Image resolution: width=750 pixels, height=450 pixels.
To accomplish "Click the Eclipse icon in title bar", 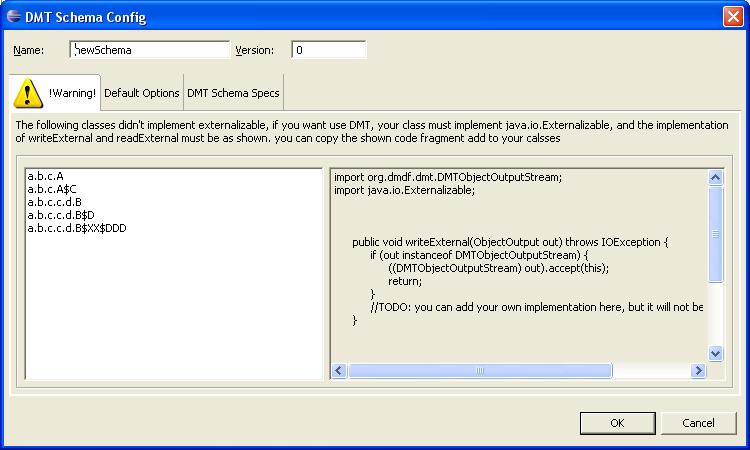I will click(14, 16).
